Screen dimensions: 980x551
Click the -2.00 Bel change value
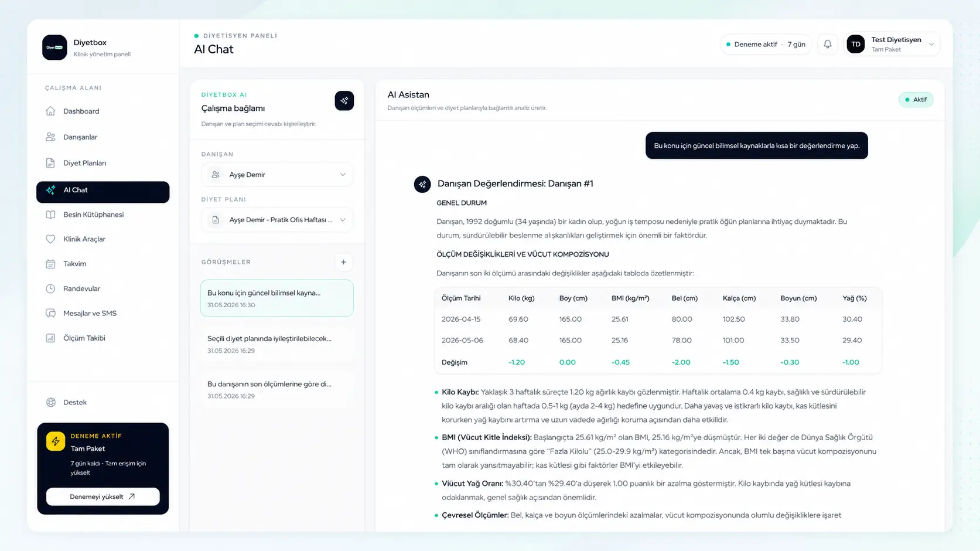pyautogui.click(x=681, y=362)
